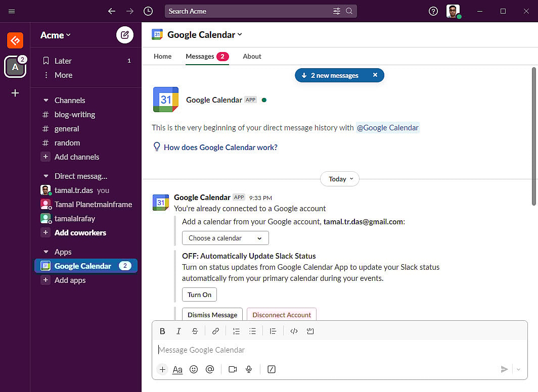Open How does Google Calendar work link
This screenshot has width=538, height=392.
click(220, 148)
